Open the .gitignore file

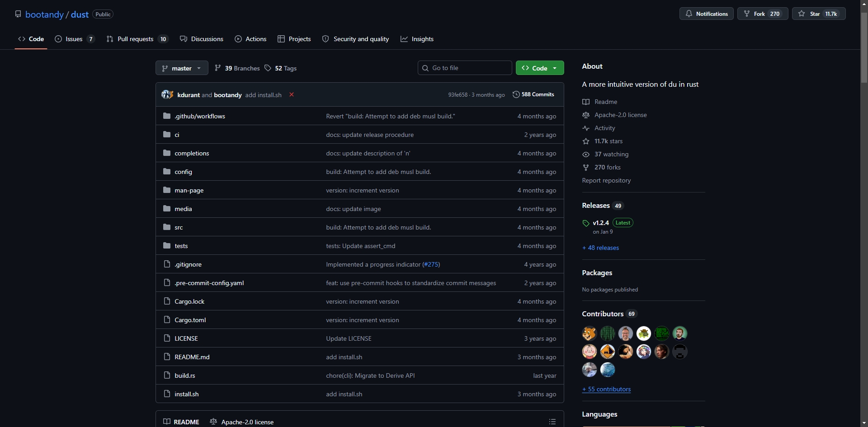pos(188,264)
